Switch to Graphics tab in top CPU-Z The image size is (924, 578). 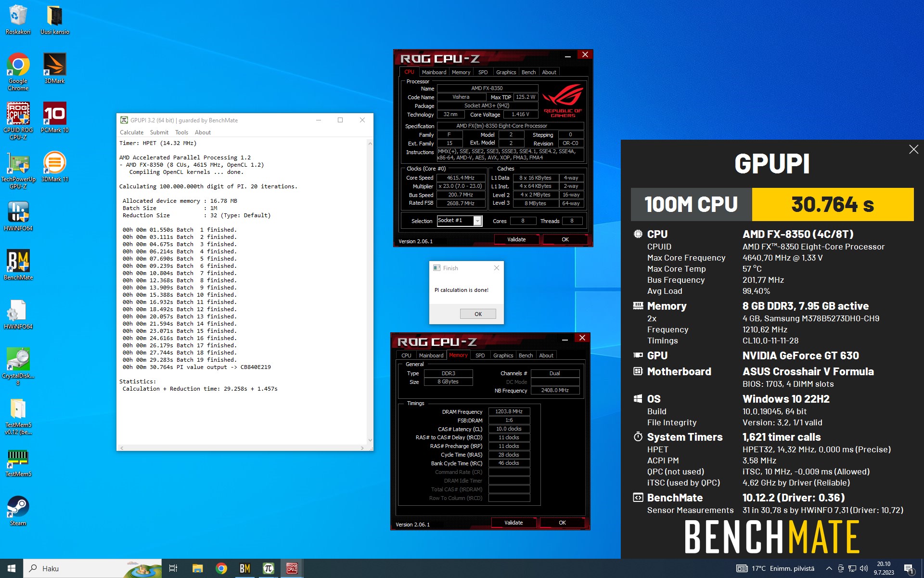506,72
